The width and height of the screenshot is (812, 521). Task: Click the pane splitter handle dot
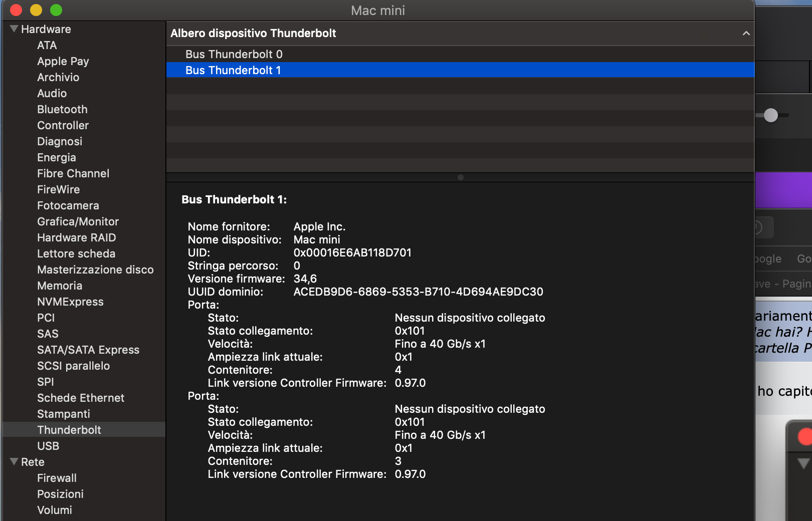pyautogui.click(x=461, y=177)
